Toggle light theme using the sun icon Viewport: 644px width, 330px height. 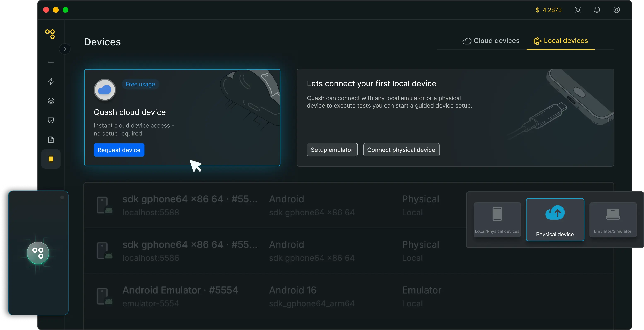pyautogui.click(x=578, y=10)
